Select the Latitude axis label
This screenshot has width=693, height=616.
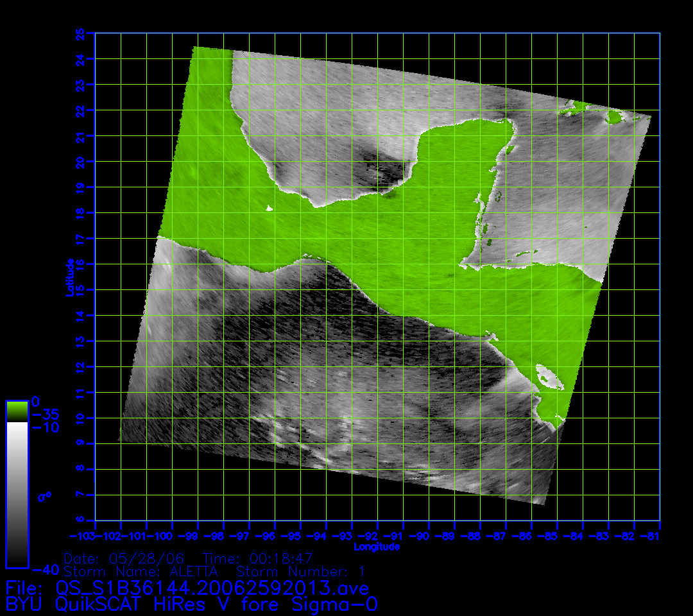[x=69, y=277]
